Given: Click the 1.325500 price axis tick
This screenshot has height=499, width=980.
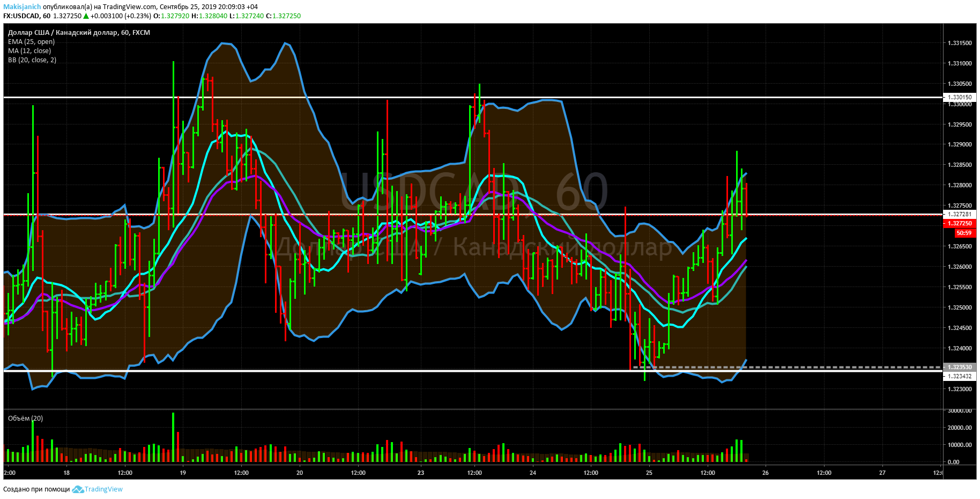Looking at the screenshot, I should point(960,287).
